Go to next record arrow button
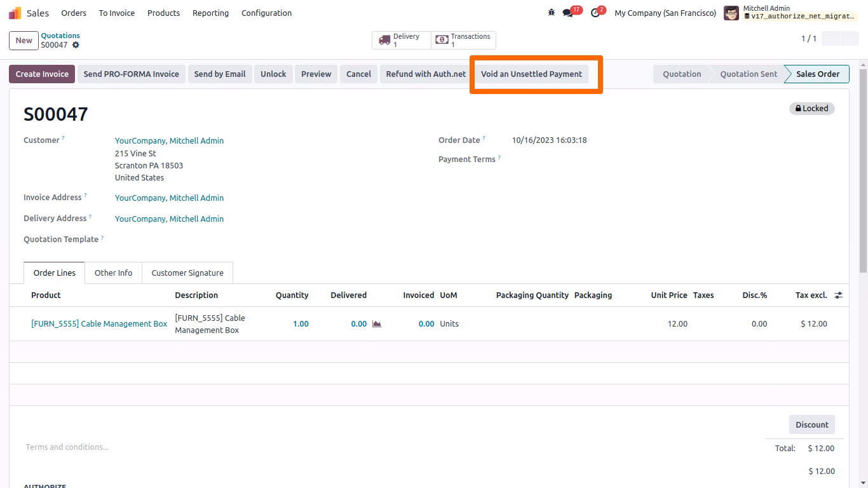Image resolution: width=868 pixels, height=488 pixels. [850, 39]
